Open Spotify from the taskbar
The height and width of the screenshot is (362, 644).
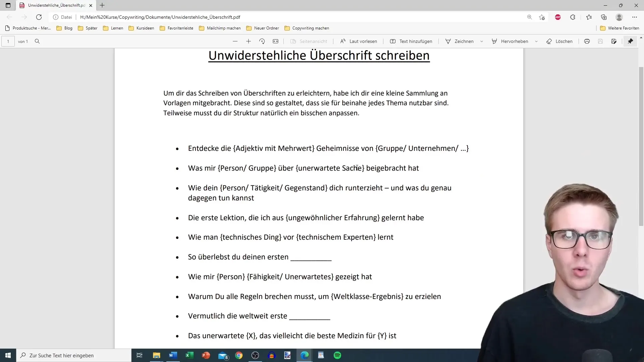pos(337,355)
